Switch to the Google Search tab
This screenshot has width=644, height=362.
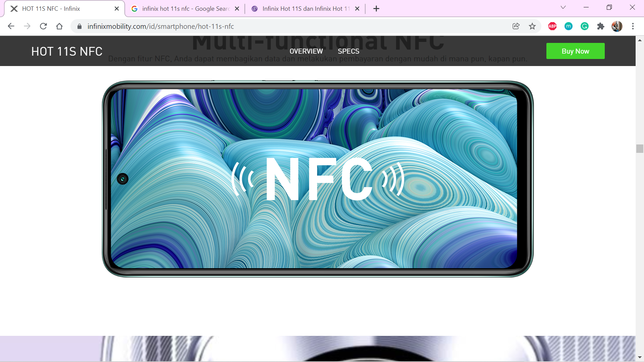point(185,9)
